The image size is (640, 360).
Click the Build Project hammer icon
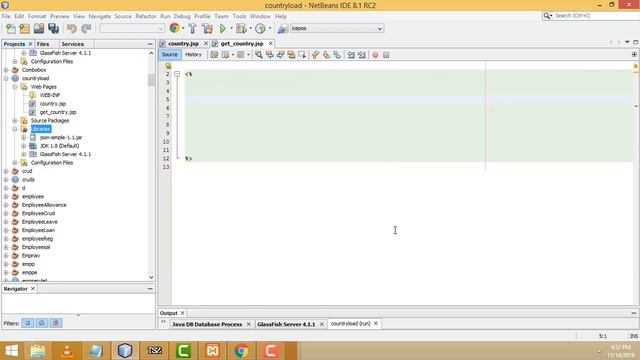click(x=192, y=28)
